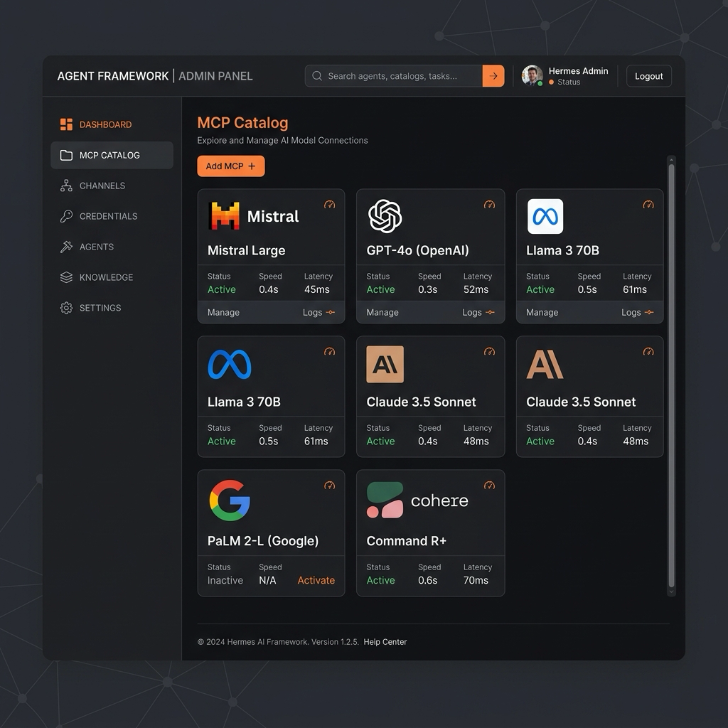Screen dimensions: 728x728
Task: Click Logs icon on GPT-4o card
Action: [x=491, y=313]
